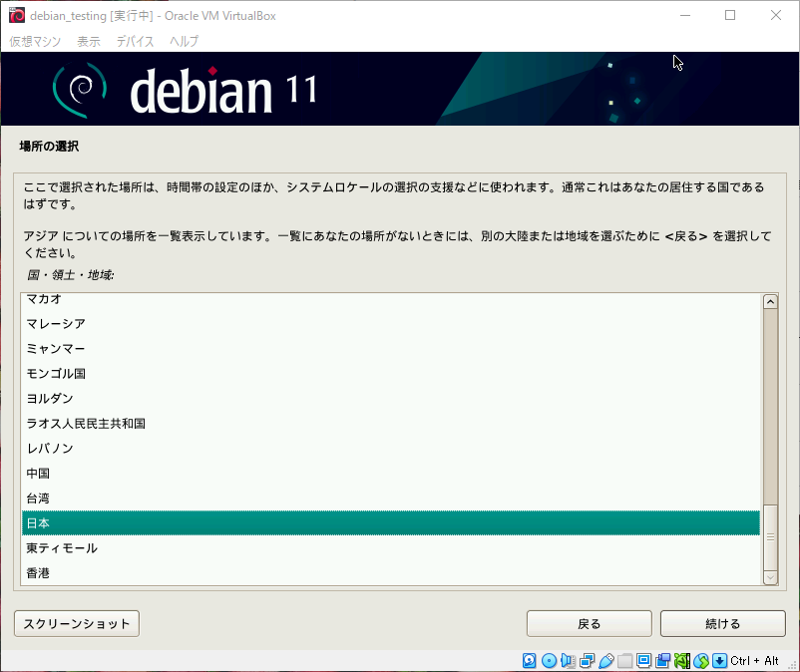Click the shared folders status icon
This screenshot has width=800, height=672.
tap(625, 661)
